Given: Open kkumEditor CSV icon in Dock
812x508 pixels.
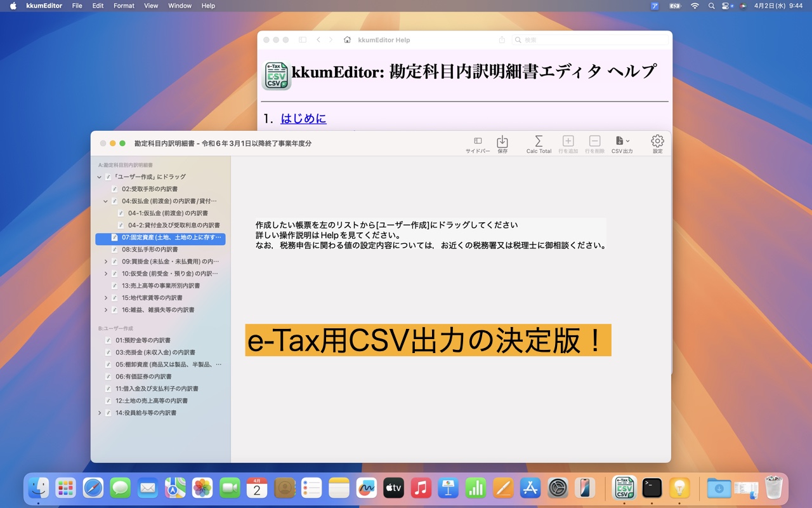Looking at the screenshot, I should pos(624,488).
